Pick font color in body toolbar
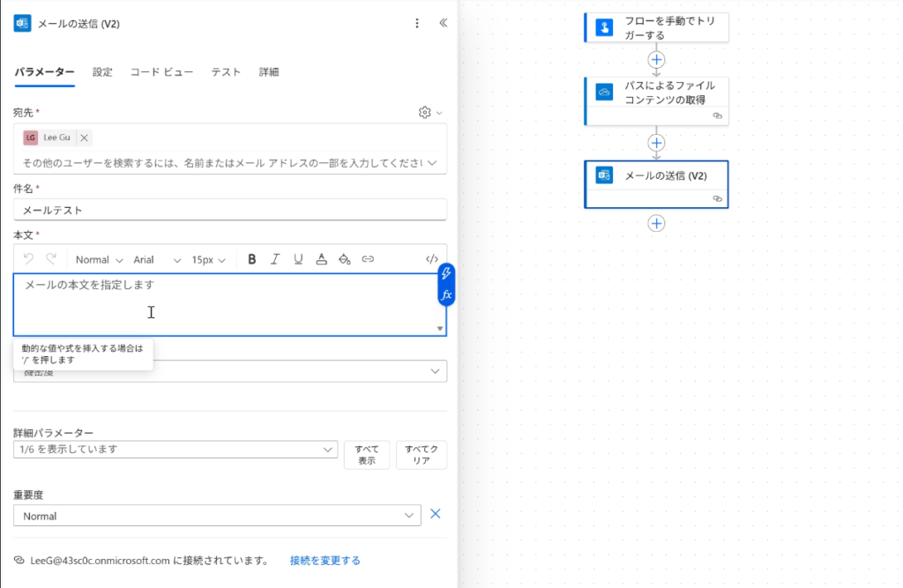 click(322, 259)
